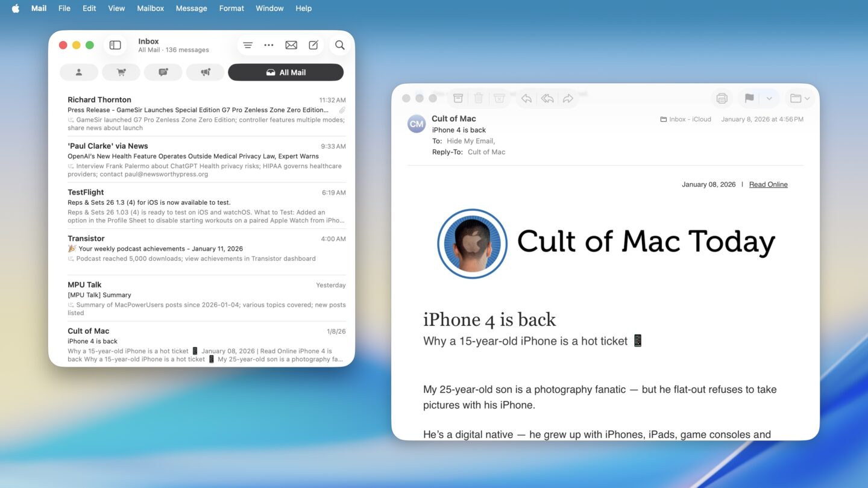Mark the open message as Junk

tap(499, 98)
